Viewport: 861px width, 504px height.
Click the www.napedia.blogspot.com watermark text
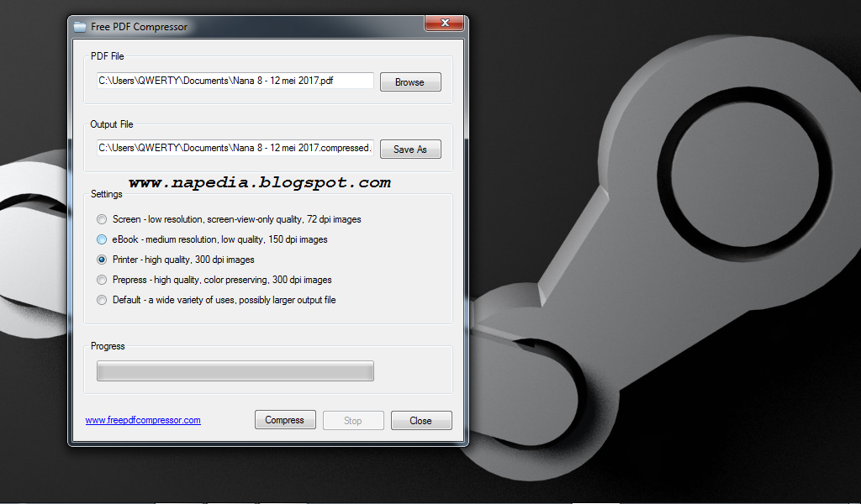260,182
